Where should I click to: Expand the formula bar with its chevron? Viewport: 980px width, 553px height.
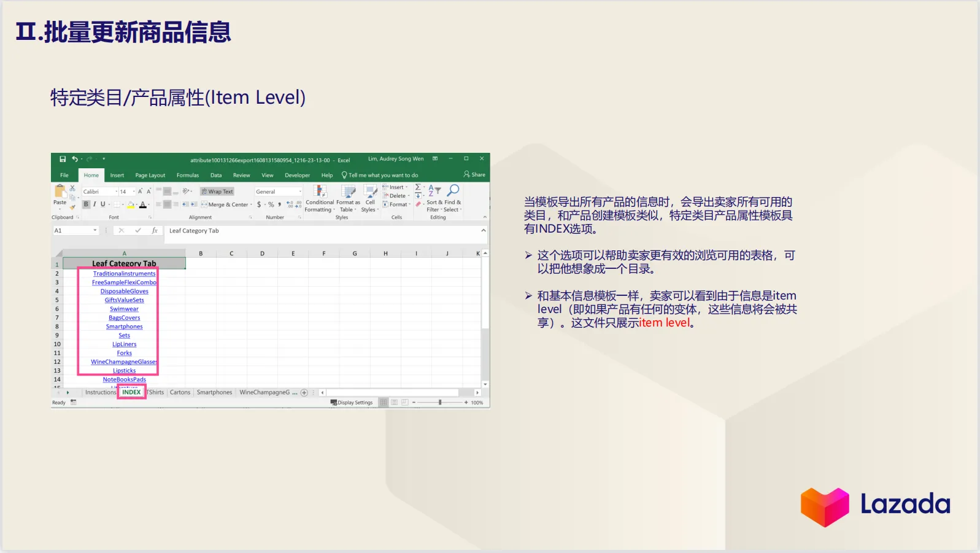click(484, 231)
